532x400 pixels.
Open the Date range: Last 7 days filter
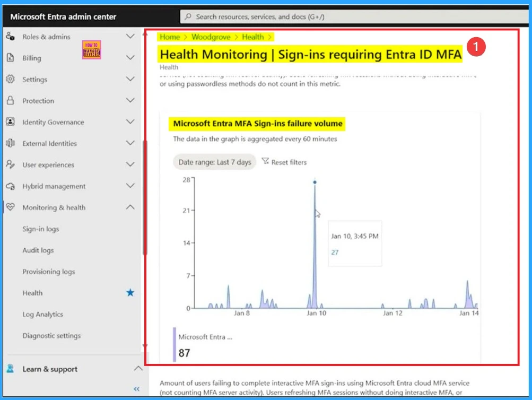pos(214,162)
